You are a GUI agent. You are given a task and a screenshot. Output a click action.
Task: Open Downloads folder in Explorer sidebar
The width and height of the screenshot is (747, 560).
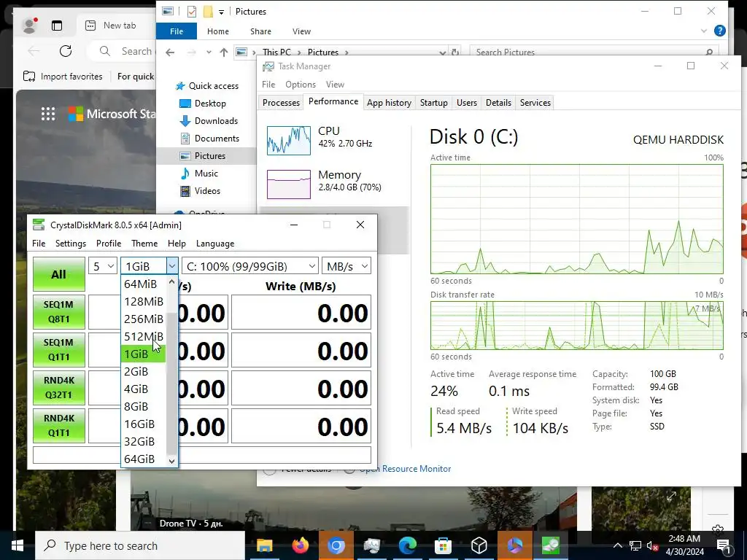(216, 121)
